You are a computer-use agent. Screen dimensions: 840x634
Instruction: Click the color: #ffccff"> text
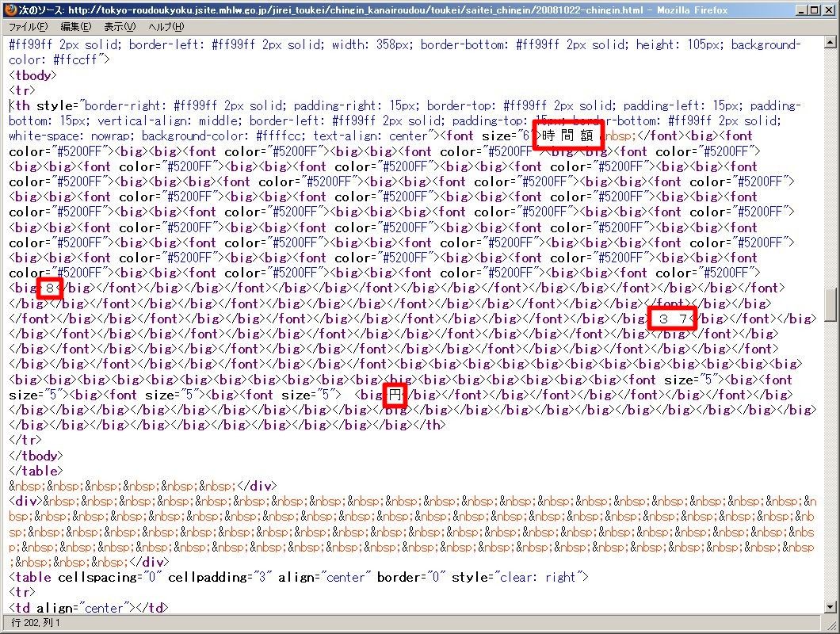(x=59, y=60)
